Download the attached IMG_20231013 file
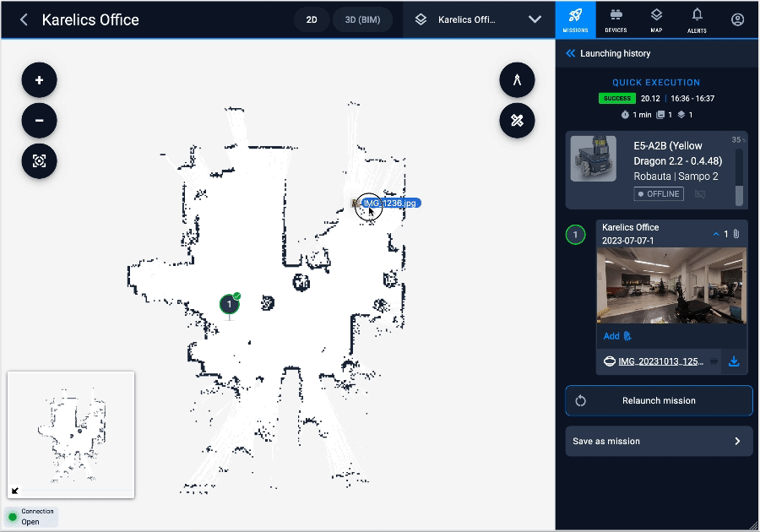 click(x=734, y=361)
